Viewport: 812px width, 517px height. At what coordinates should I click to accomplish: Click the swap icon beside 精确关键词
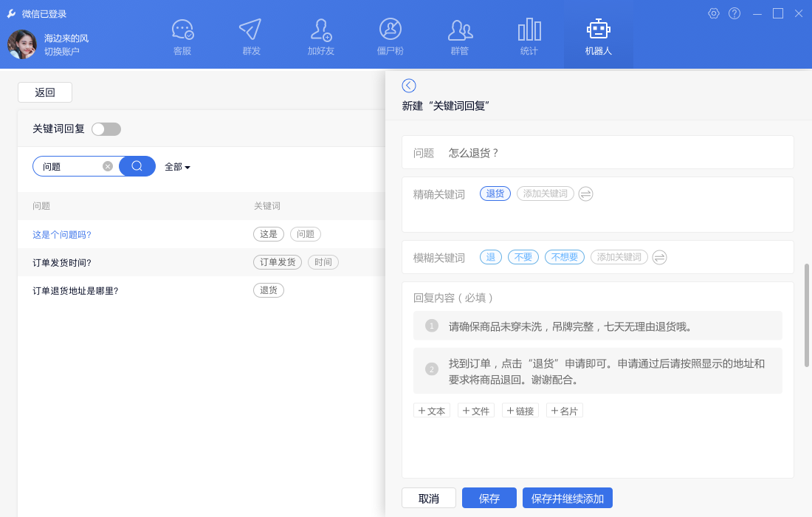585,194
